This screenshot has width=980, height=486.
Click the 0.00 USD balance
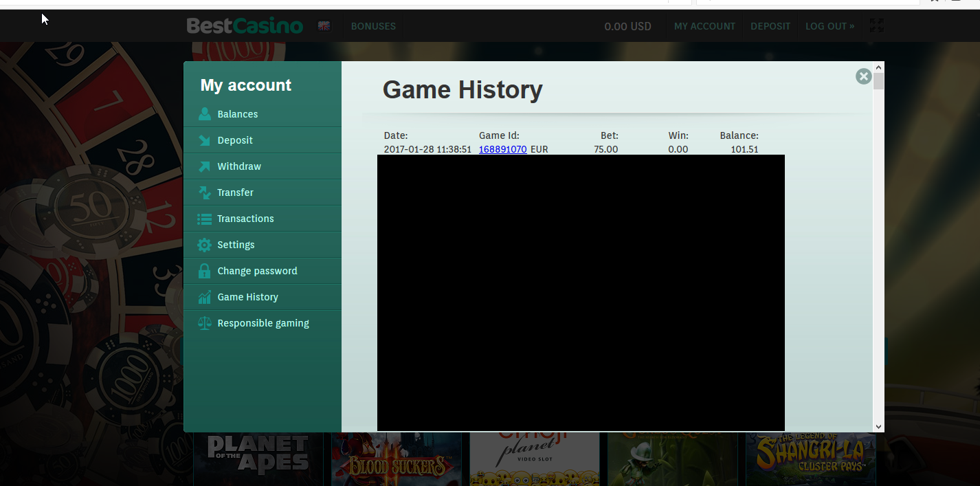(x=627, y=26)
